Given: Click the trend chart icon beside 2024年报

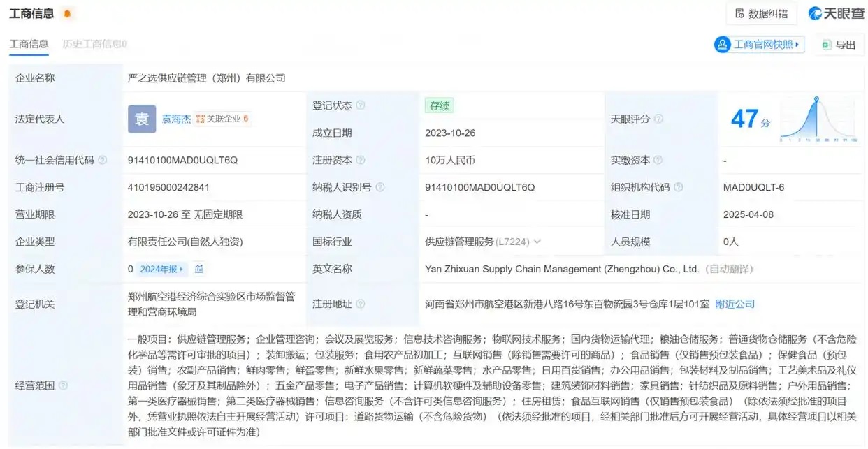Looking at the screenshot, I should pos(199,269).
